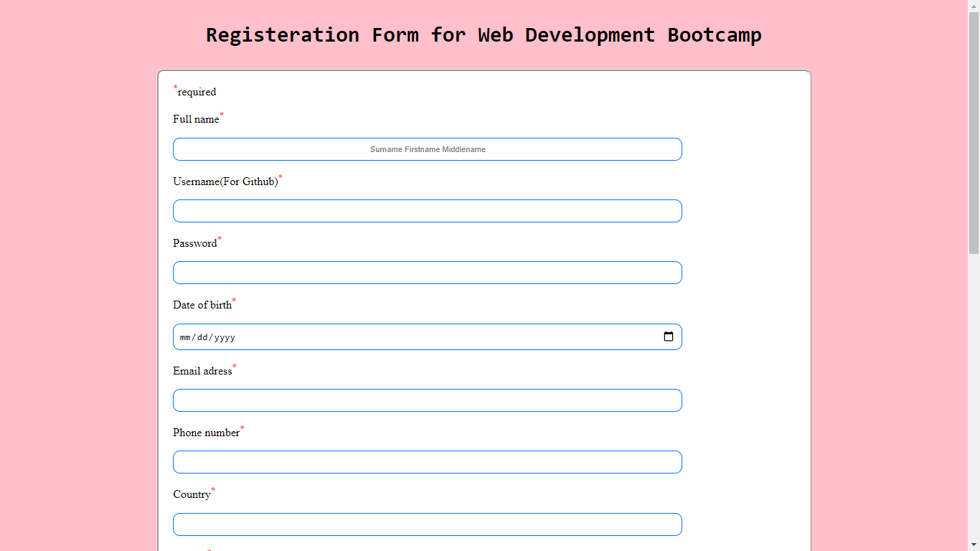Focus the Username(For Github) text box
Viewport: 980px width, 551px height.
click(427, 211)
